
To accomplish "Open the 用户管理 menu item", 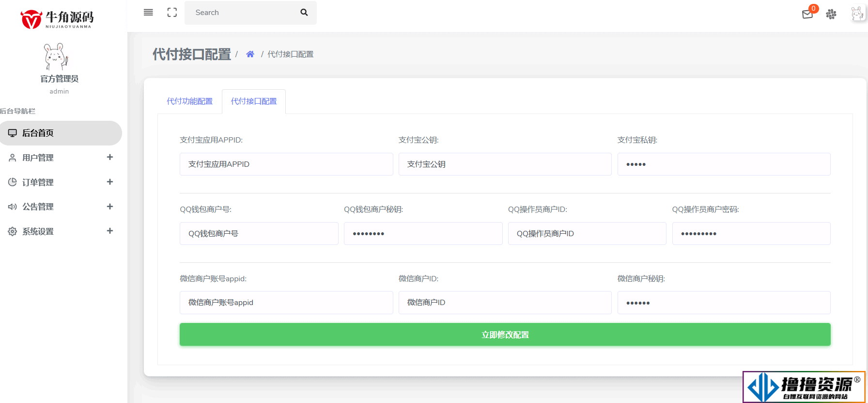I will (x=61, y=158).
